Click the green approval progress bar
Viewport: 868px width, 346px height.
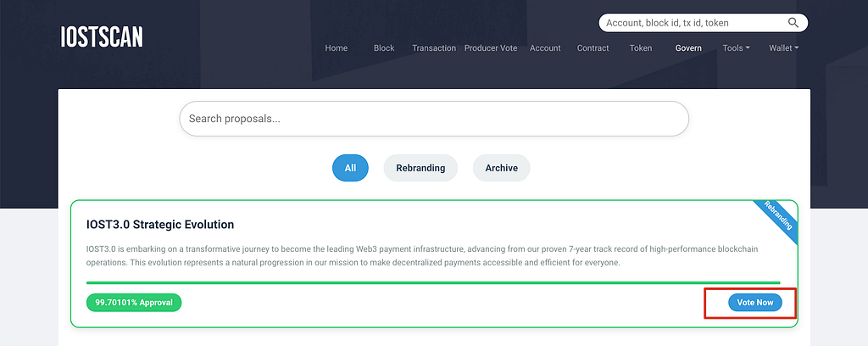coord(433,283)
